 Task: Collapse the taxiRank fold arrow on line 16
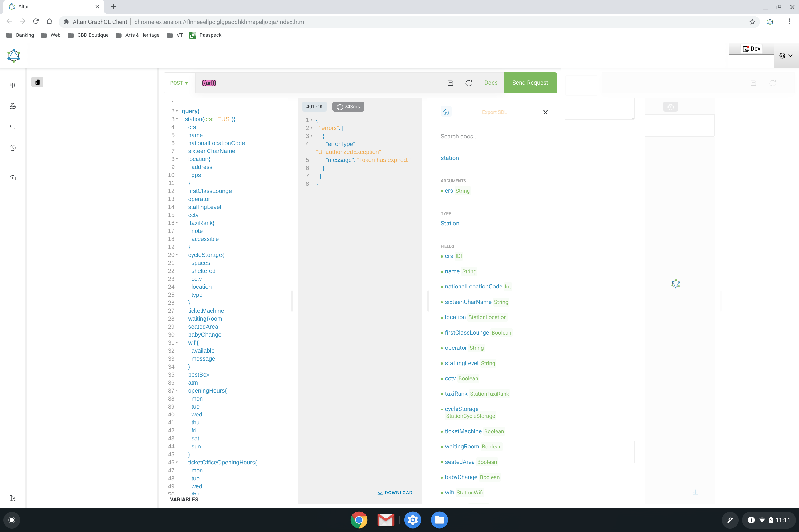tap(177, 223)
